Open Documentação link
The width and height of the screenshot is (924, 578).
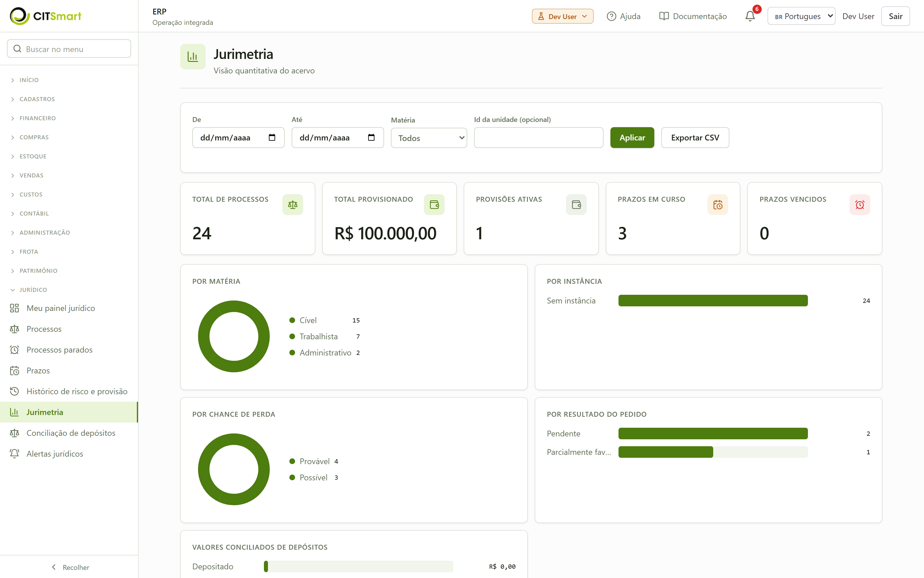coord(693,16)
